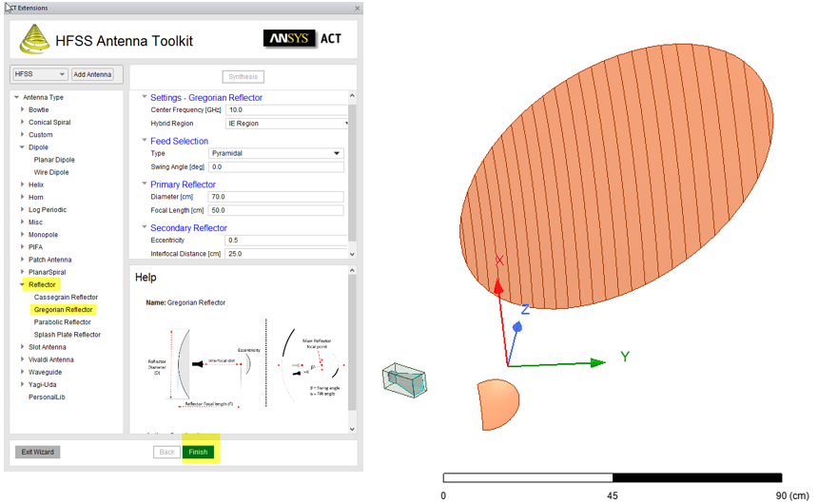Select Cassegrain Reflector antenna

(x=66, y=297)
